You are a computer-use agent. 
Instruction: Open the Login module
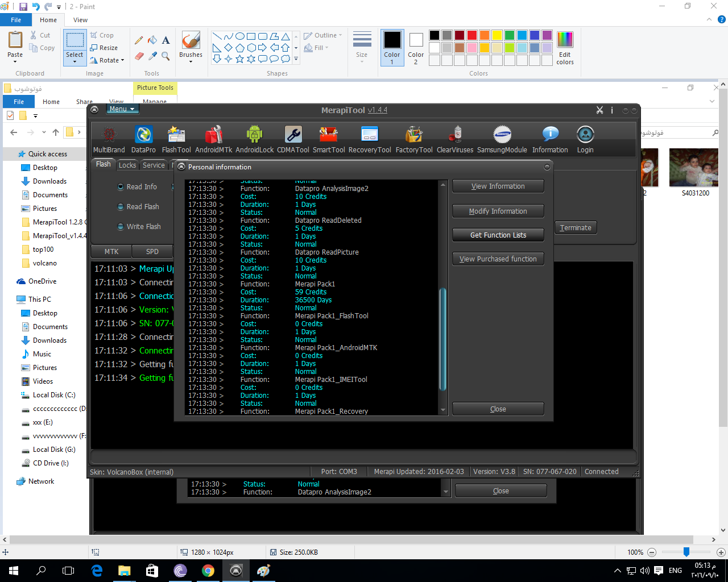tap(585, 140)
